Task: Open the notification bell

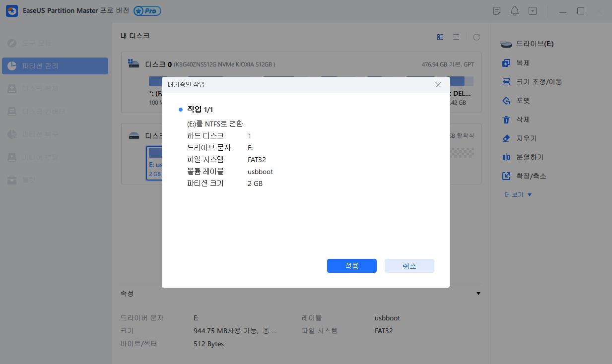Action: [x=515, y=10]
